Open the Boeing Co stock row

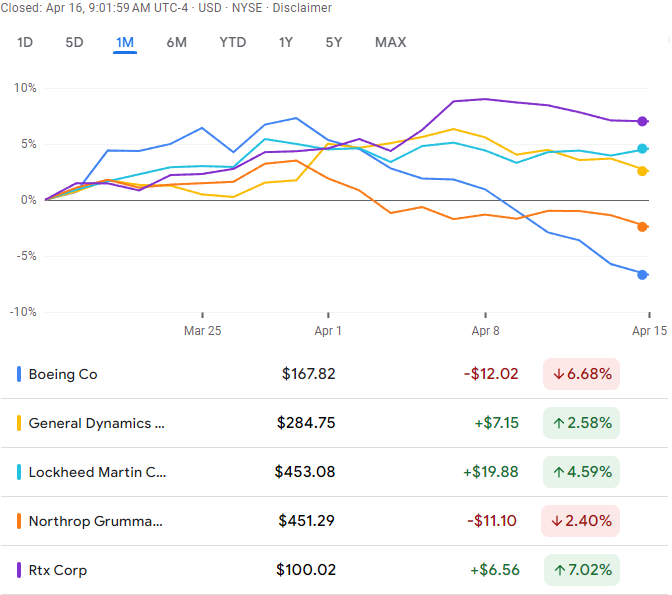coord(63,374)
